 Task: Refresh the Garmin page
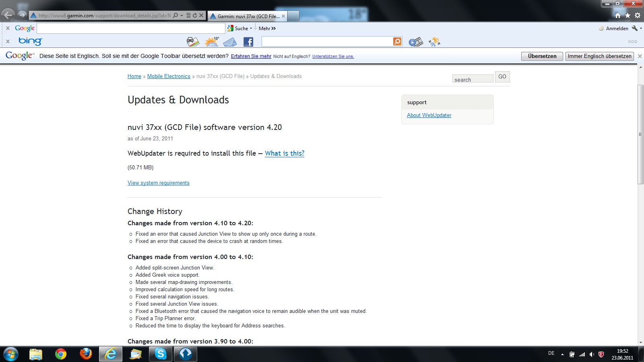195,16
